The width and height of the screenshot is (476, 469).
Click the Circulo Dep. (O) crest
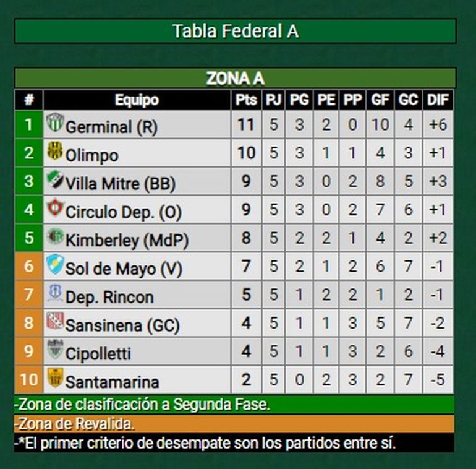click(55, 209)
